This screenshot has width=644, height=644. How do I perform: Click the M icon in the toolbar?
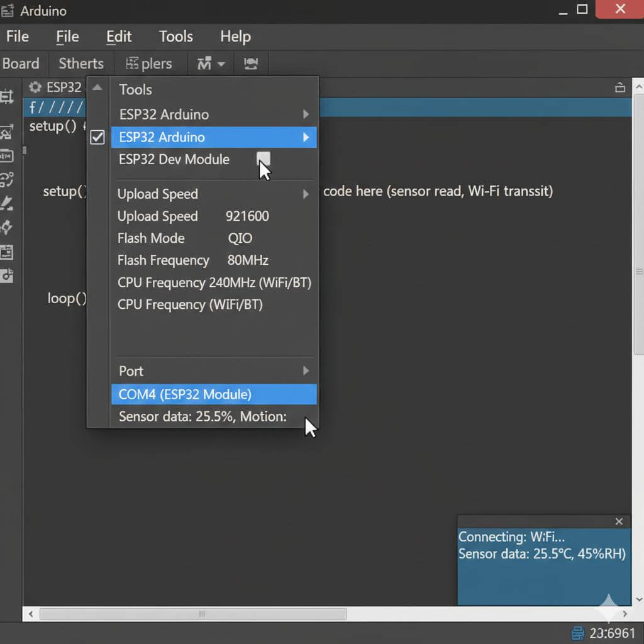click(x=204, y=64)
